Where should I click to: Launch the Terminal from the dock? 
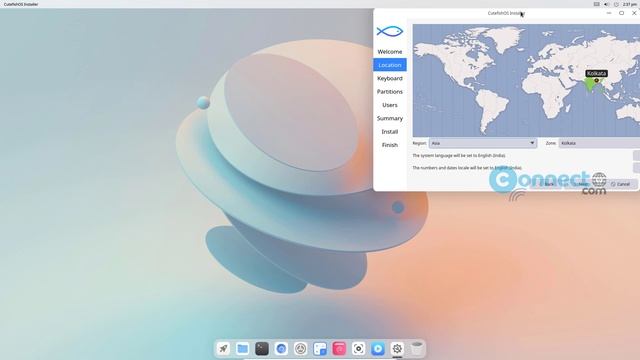click(262, 349)
